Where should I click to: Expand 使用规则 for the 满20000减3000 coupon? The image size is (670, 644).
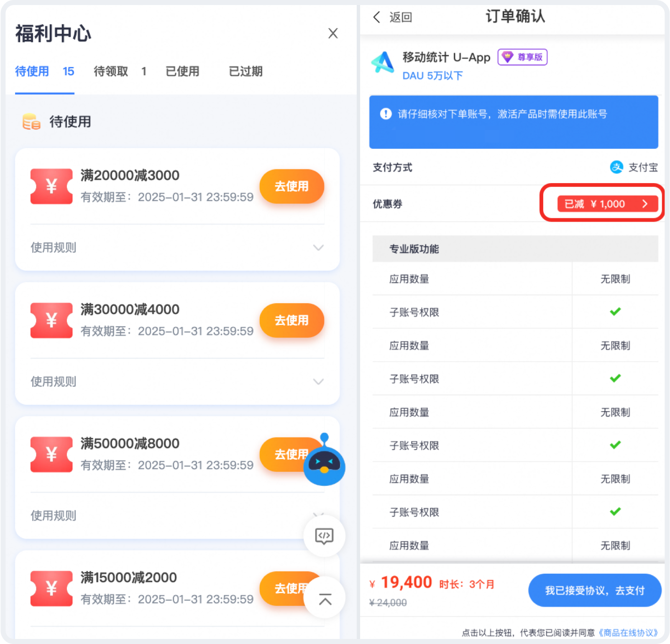click(177, 248)
